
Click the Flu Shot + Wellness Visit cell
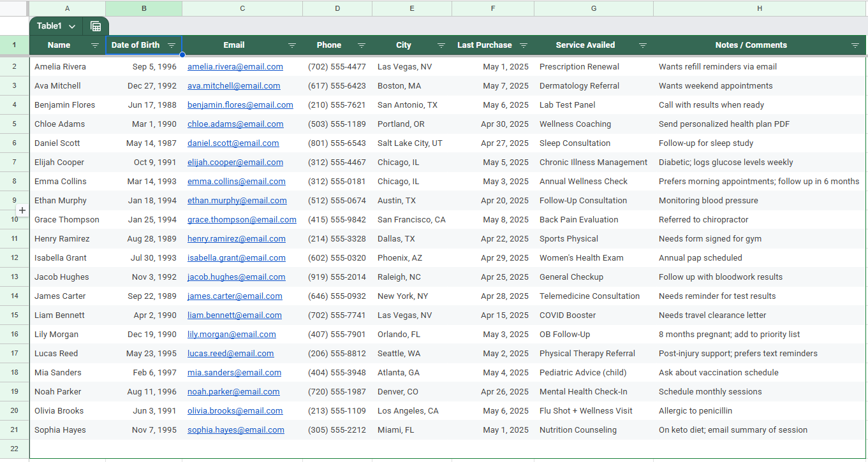594,411
